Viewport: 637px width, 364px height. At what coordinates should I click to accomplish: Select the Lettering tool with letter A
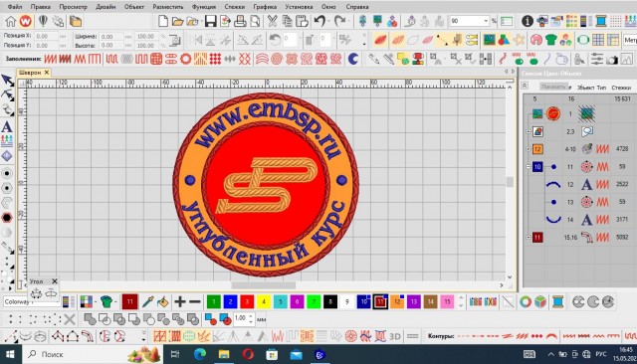pyautogui.click(x=7, y=127)
